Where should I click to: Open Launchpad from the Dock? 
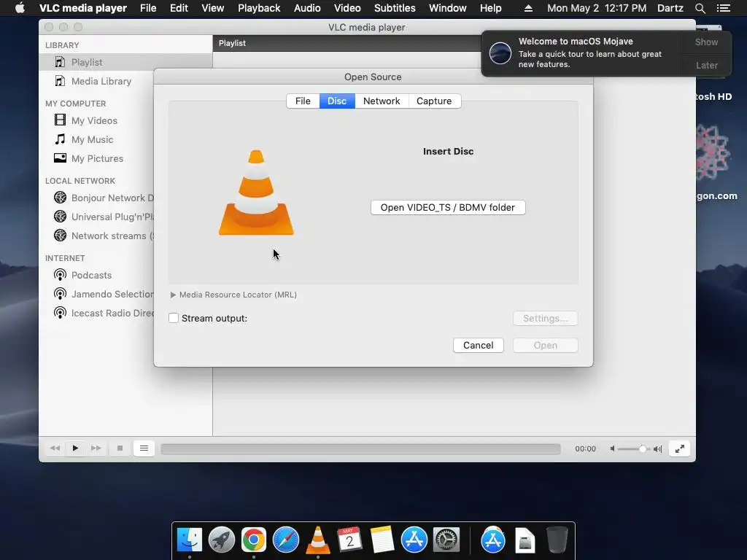222,540
